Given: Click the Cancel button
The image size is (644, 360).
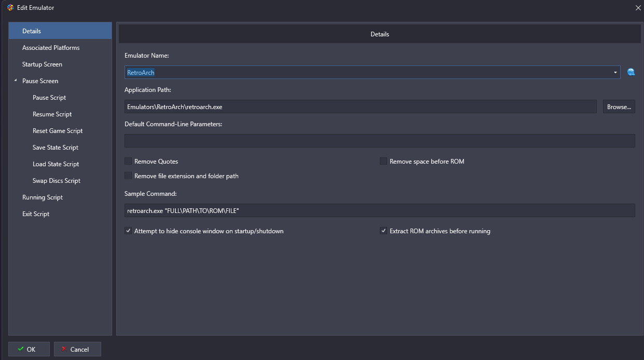Looking at the screenshot, I should coord(77,349).
